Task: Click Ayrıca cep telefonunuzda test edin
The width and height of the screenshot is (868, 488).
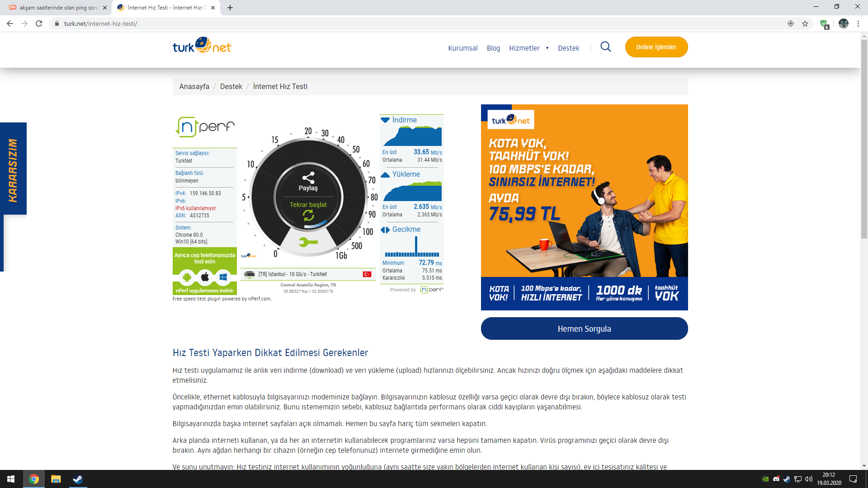Action: pyautogui.click(x=205, y=258)
